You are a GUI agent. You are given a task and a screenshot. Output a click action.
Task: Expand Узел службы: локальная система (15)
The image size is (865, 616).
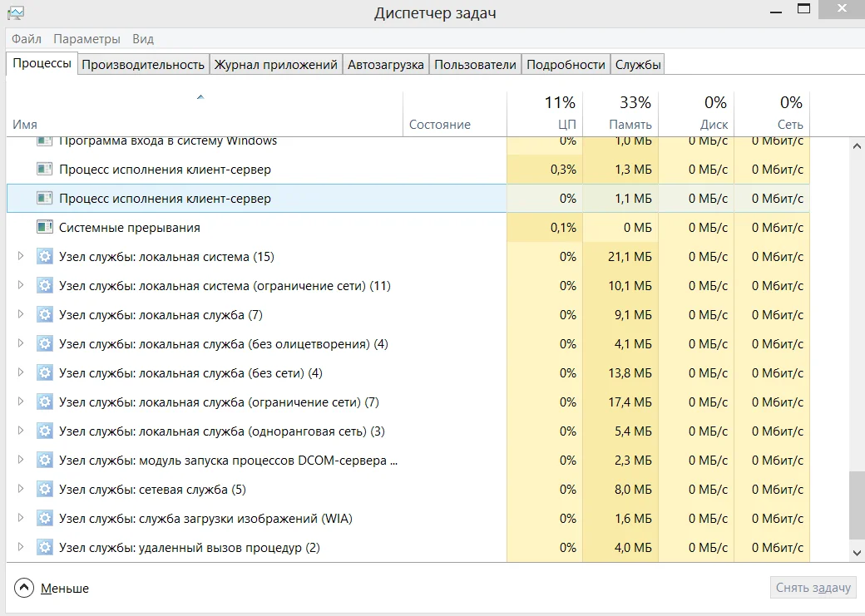[x=21, y=257]
